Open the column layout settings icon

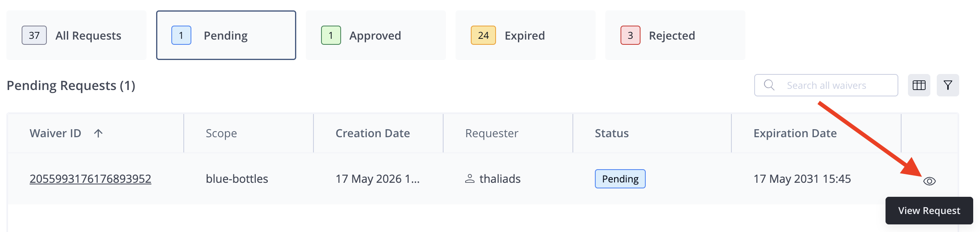(x=919, y=85)
